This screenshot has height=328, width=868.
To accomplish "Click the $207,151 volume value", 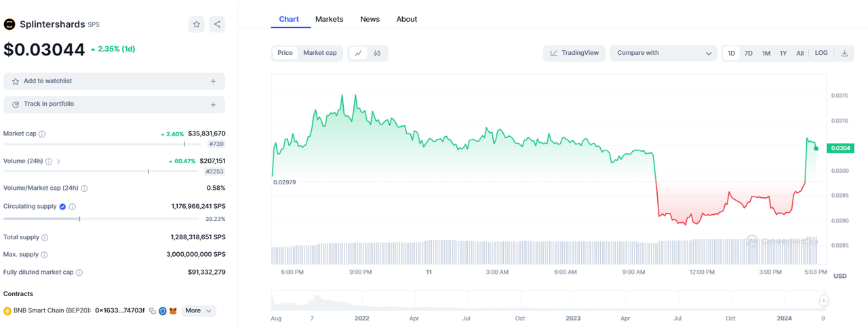I will pyautogui.click(x=213, y=161).
